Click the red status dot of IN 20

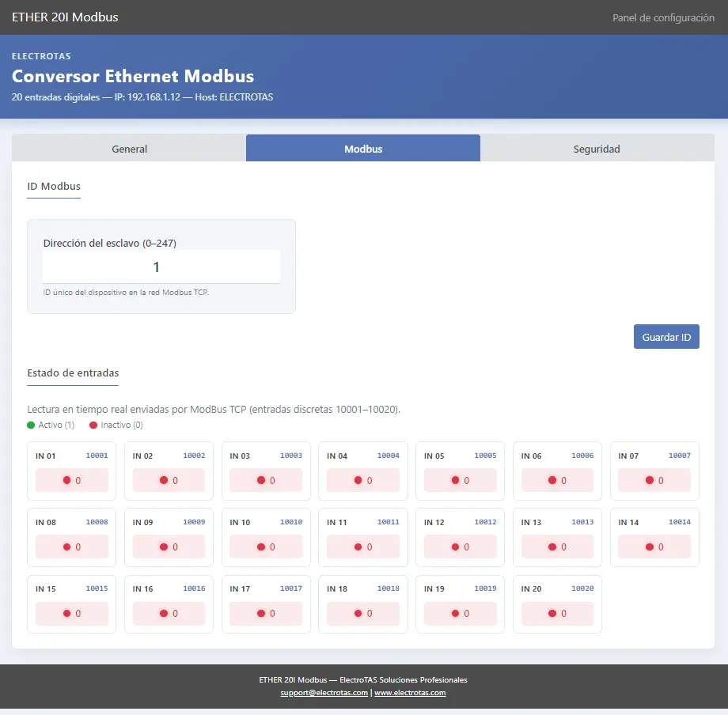[x=552, y=614]
